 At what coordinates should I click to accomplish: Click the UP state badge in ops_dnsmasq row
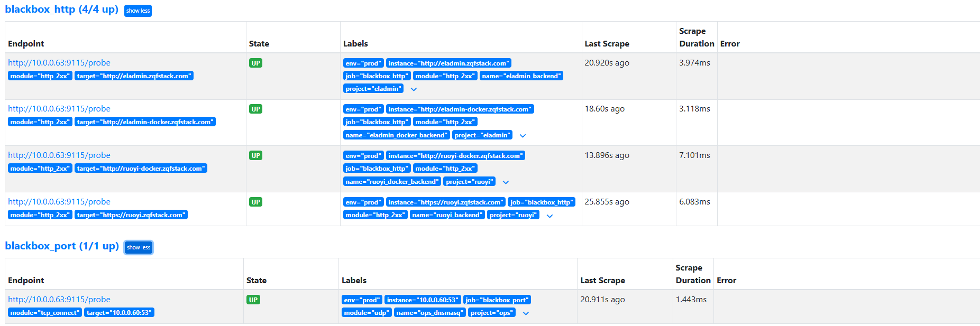tap(253, 300)
